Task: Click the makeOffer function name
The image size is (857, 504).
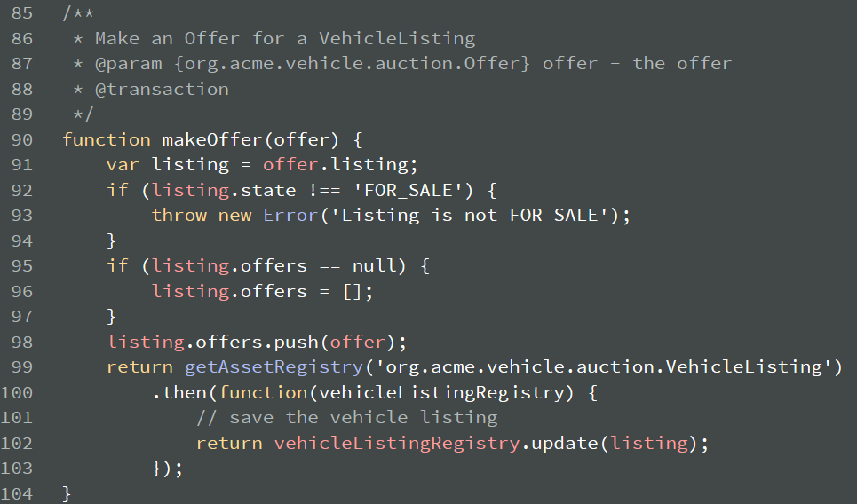Action: click(212, 140)
